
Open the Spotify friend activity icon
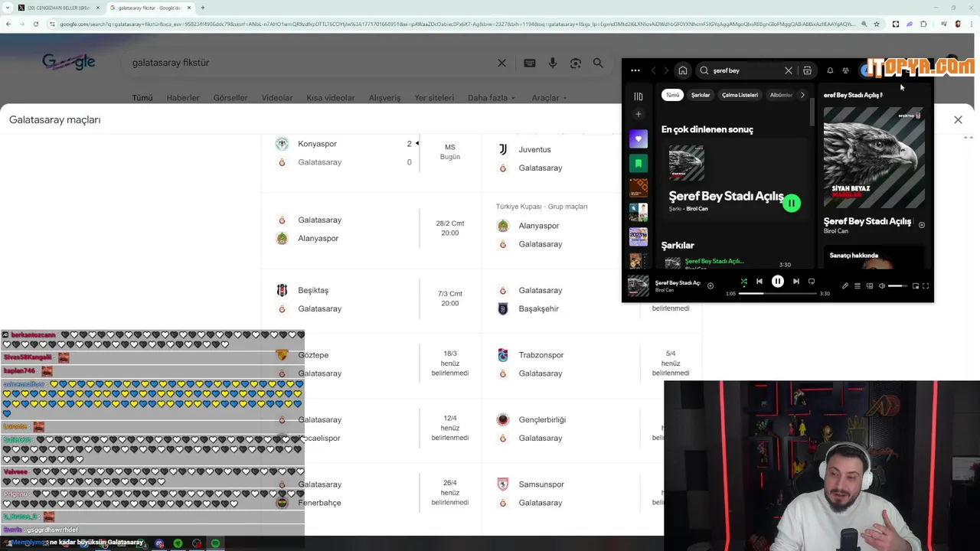(846, 70)
